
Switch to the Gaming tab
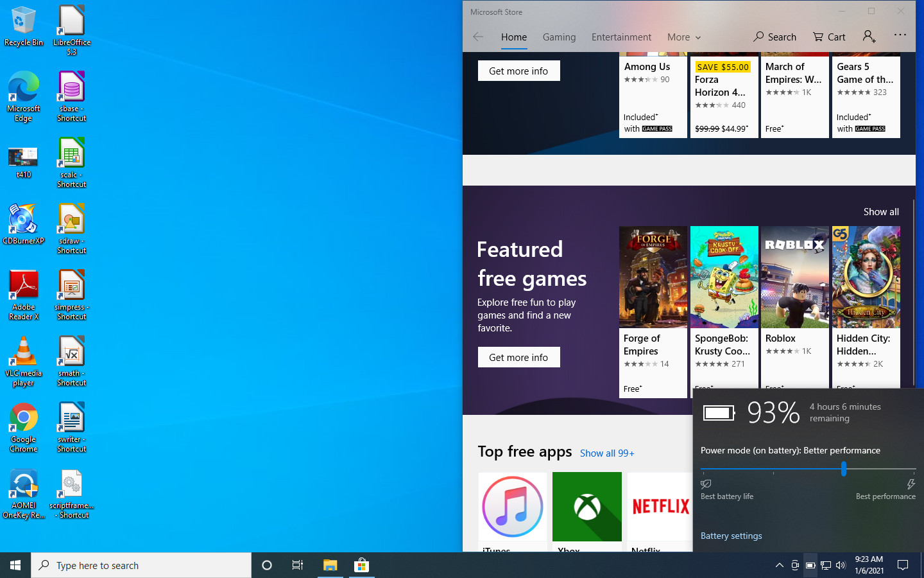pos(559,37)
